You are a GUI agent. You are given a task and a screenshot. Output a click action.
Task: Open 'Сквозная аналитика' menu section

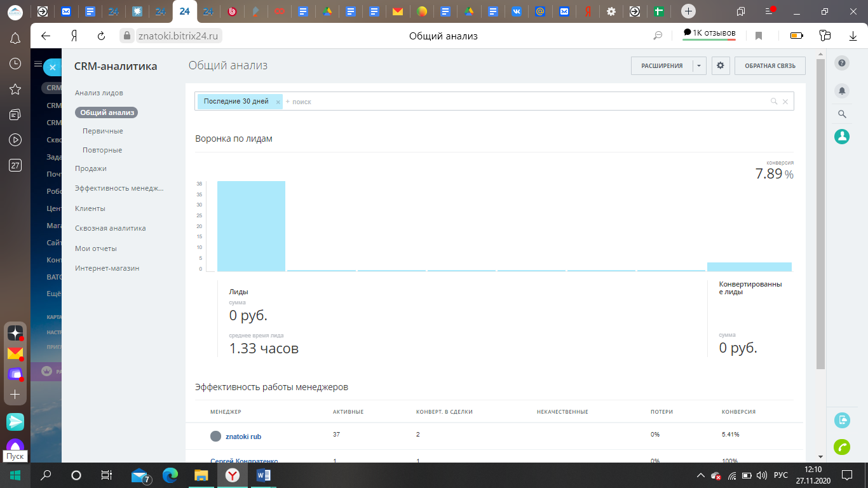111,228
